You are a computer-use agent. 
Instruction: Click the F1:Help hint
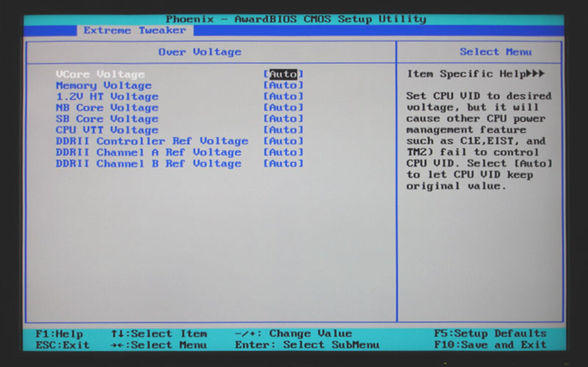click(59, 334)
